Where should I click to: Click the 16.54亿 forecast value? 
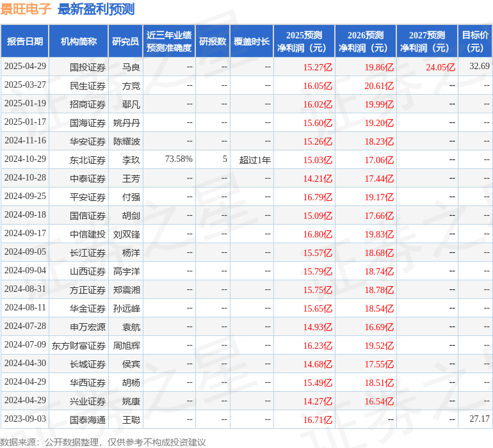click(379, 401)
